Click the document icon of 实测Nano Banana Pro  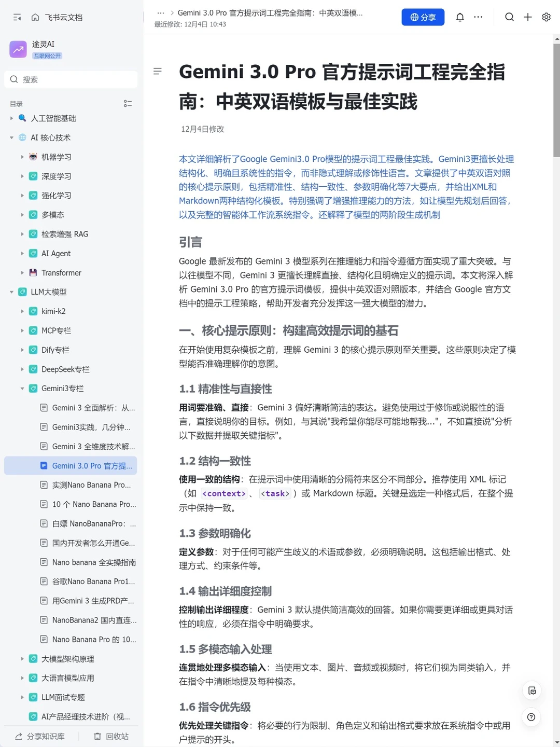point(44,485)
